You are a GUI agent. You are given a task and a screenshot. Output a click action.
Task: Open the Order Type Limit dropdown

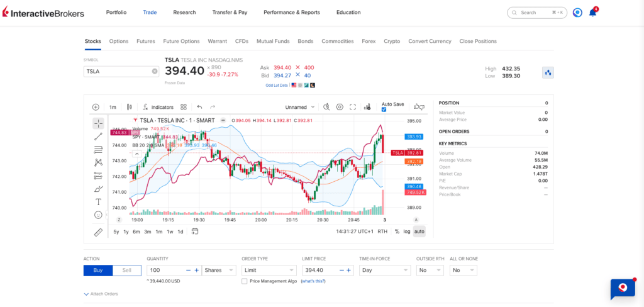click(x=269, y=270)
